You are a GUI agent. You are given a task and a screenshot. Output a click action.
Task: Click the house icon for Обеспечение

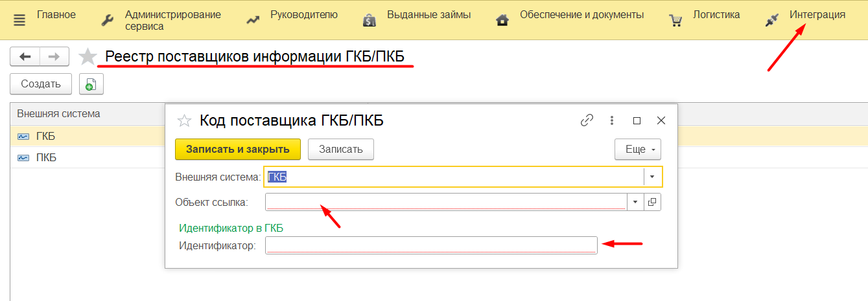pyautogui.click(x=502, y=20)
